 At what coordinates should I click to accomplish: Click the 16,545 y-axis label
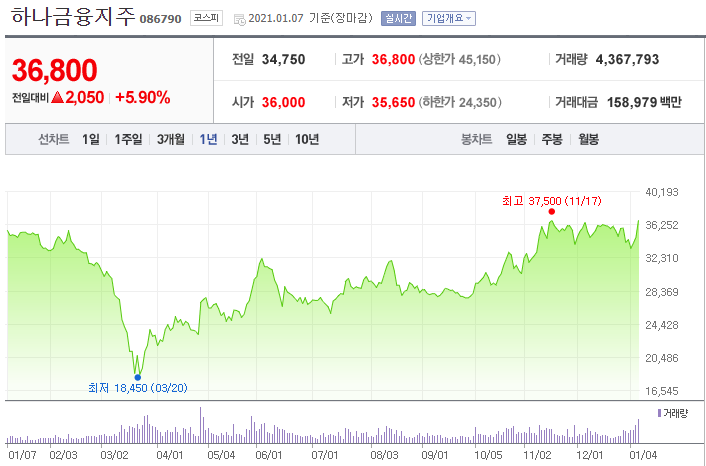point(662,391)
